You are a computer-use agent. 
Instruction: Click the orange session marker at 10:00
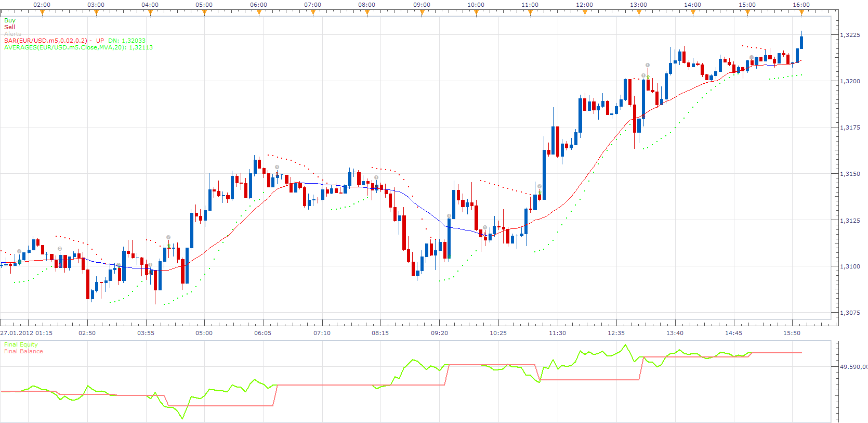476,12
